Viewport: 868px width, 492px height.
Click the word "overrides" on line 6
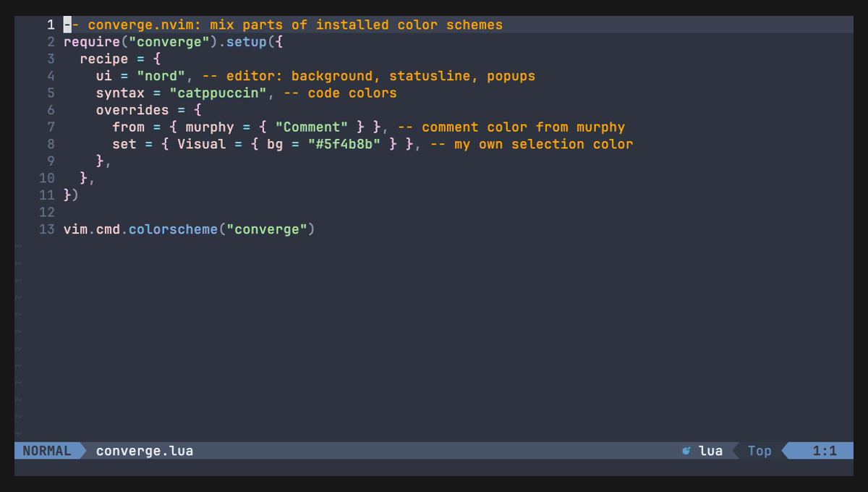point(132,110)
